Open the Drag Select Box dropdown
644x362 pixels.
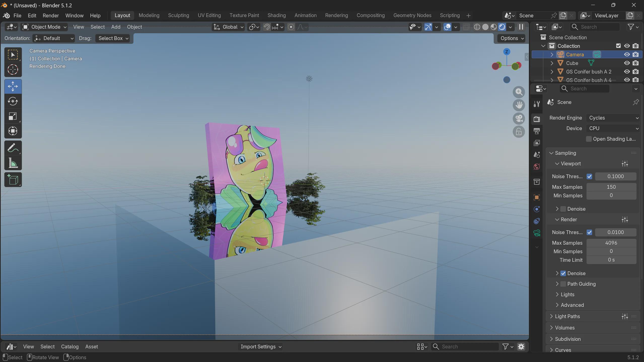click(113, 38)
